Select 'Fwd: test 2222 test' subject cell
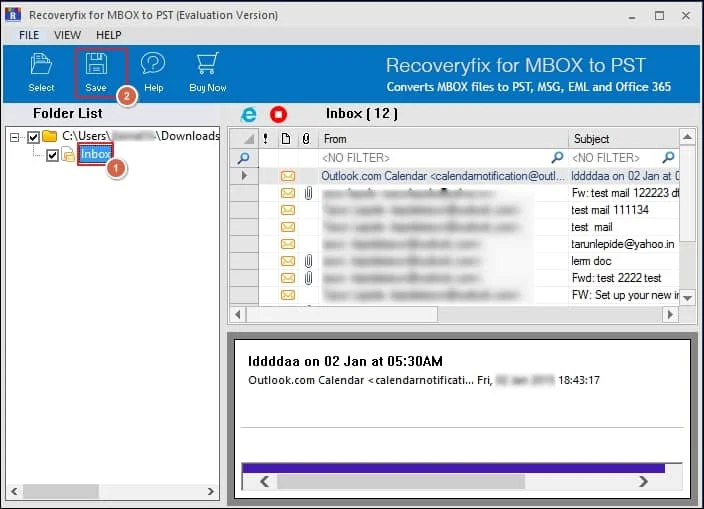This screenshot has width=704, height=509. [x=624, y=278]
